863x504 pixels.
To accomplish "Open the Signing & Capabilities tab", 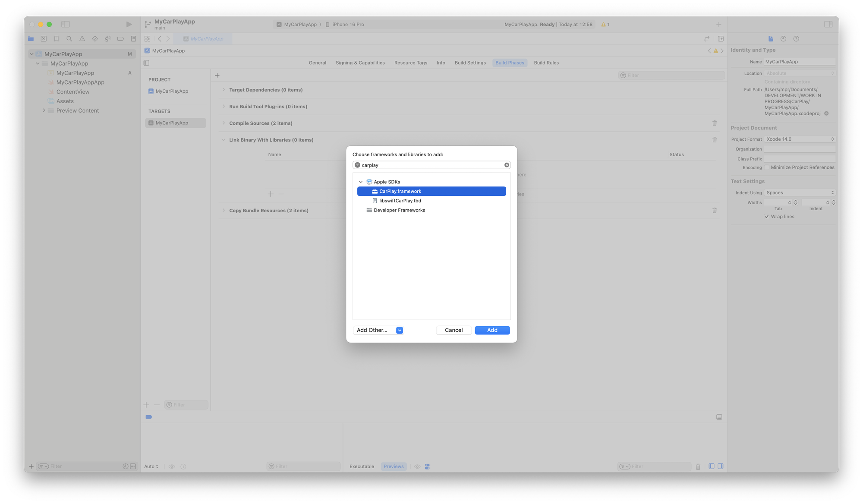I will click(360, 63).
